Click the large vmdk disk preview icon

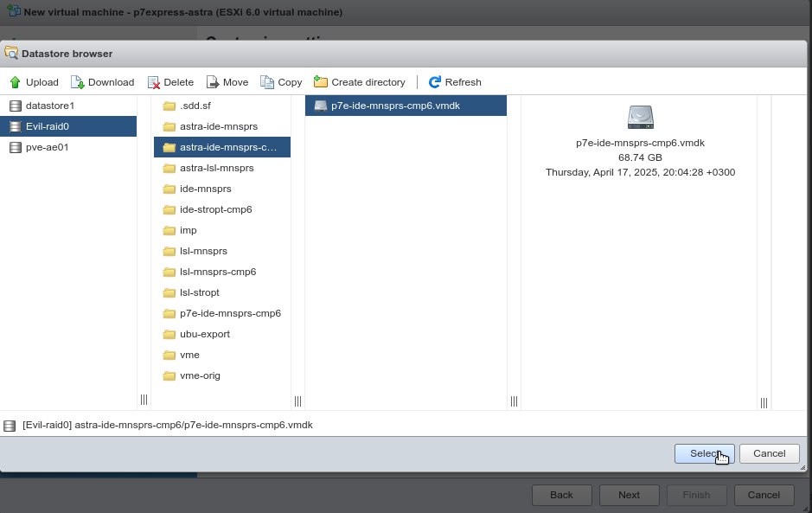pyautogui.click(x=641, y=117)
